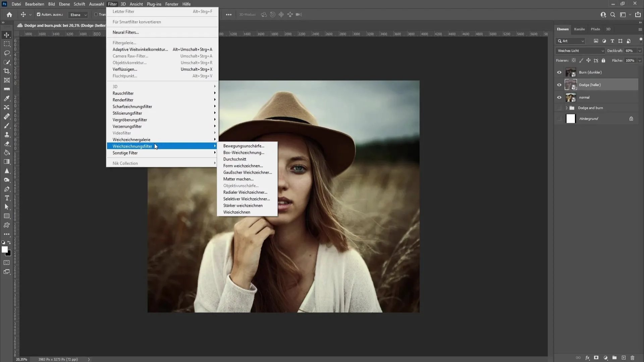Click the Kanäle tab in panels
The width and height of the screenshot is (644, 362).
(579, 29)
